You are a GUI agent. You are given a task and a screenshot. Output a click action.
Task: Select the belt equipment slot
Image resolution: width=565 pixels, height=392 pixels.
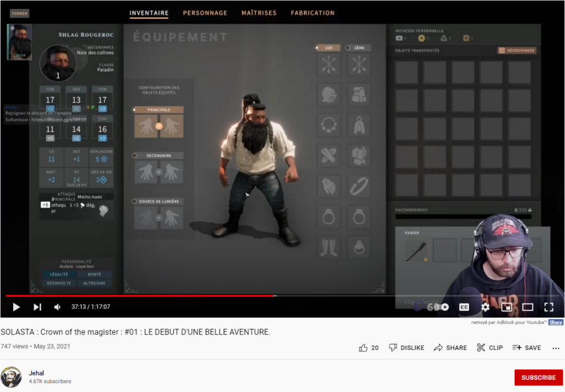tap(359, 186)
